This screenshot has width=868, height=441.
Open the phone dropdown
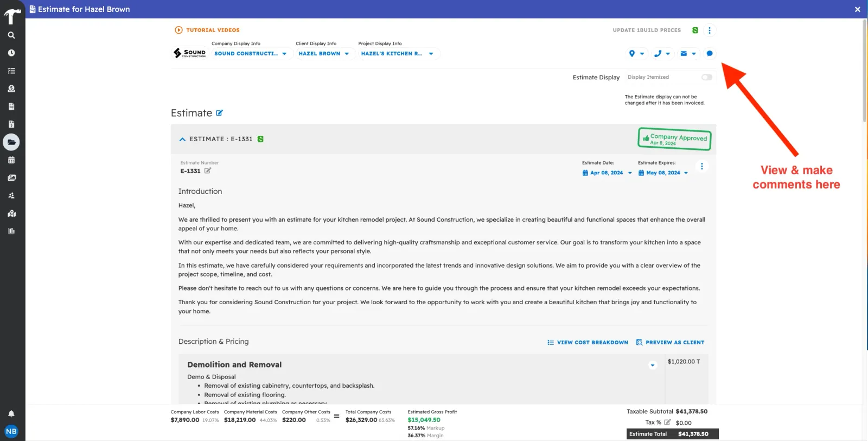(x=662, y=54)
